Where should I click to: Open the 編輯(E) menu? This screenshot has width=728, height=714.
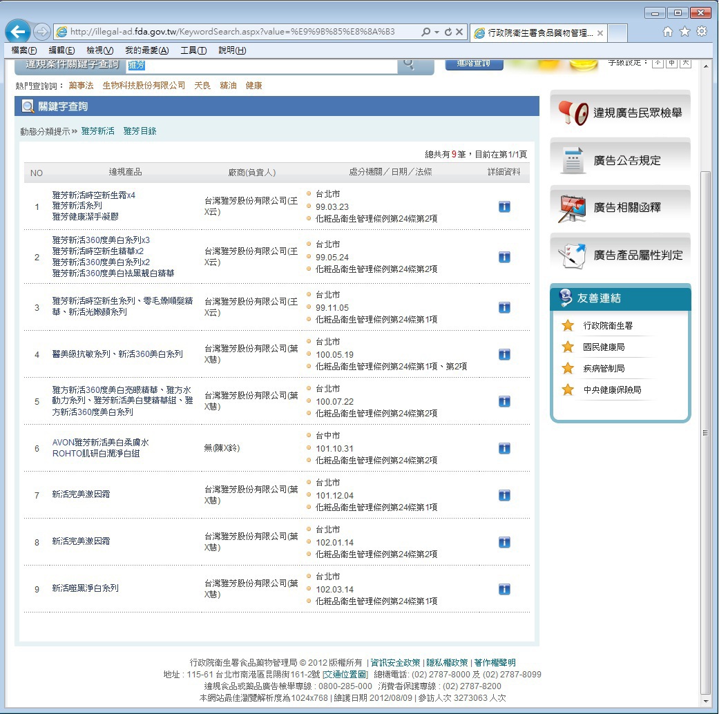(x=61, y=50)
